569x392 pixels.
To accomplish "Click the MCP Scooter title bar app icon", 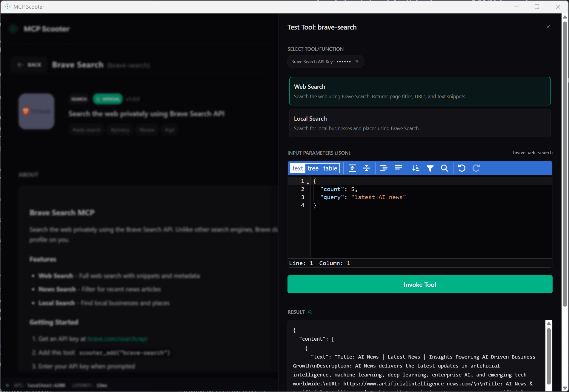I will (7, 7).
